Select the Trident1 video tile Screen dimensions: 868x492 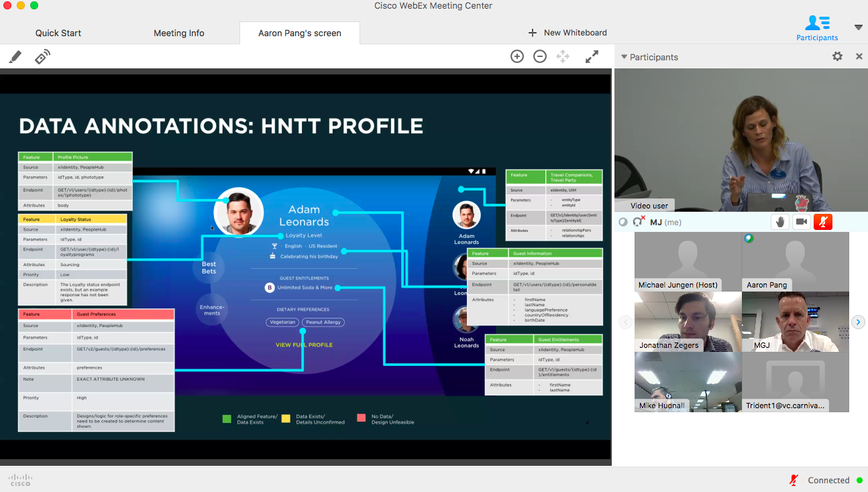(x=796, y=382)
